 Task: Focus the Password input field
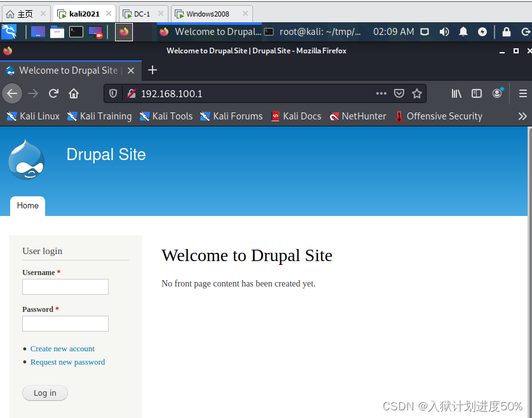[x=65, y=324]
